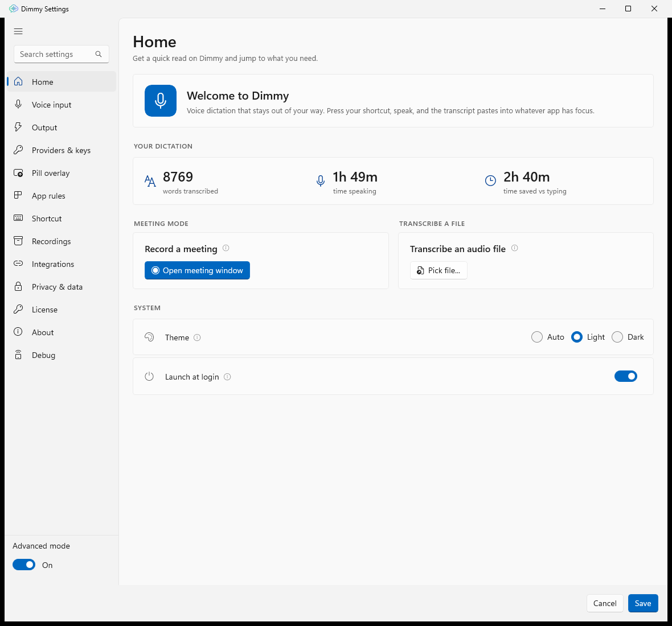Viewport: 672px width, 626px height.
Task: Select the Light theme radio button
Action: click(577, 337)
